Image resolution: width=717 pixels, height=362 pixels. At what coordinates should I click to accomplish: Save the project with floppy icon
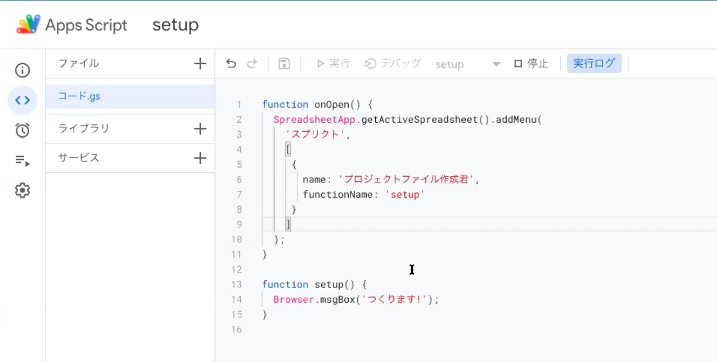(284, 64)
